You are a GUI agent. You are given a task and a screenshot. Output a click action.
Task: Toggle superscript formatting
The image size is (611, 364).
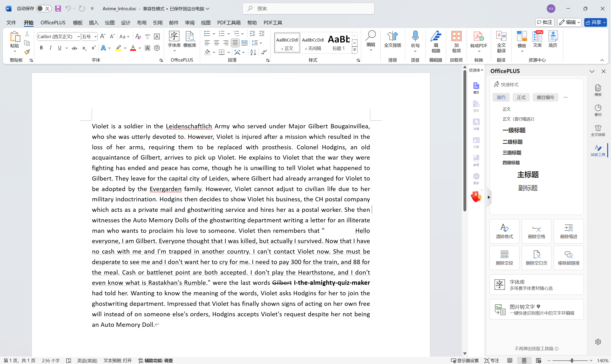coord(93,48)
